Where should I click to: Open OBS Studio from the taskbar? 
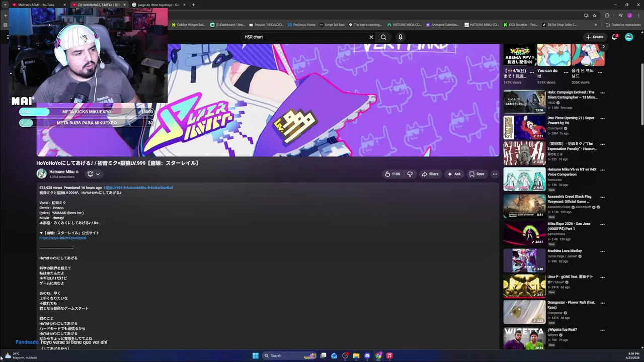click(345, 355)
